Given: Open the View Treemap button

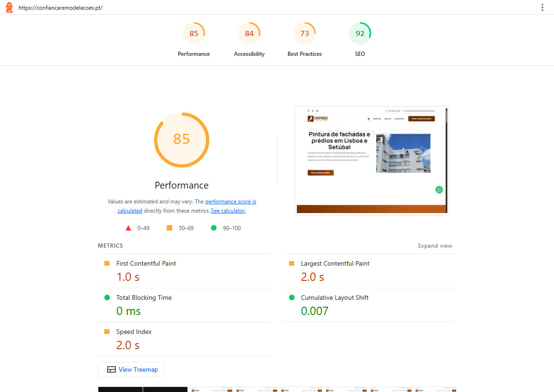Looking at the screenshot, I should click(x=131, y=369).
